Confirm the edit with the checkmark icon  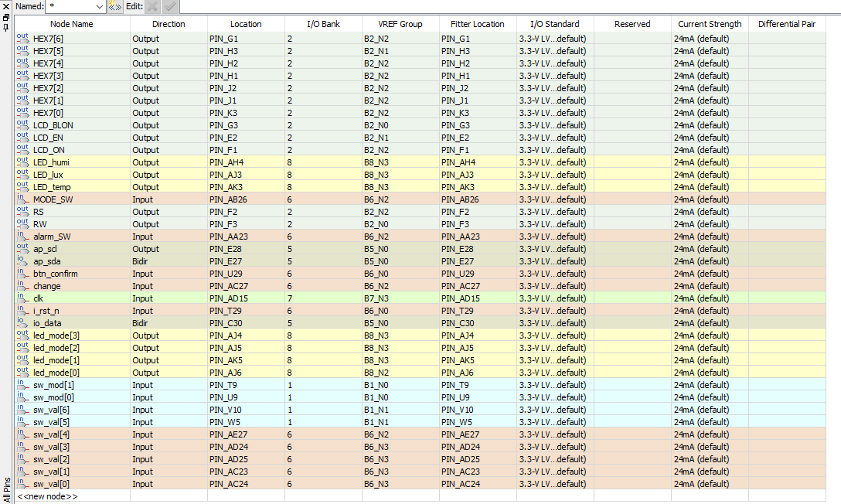[x=169, y=6]
